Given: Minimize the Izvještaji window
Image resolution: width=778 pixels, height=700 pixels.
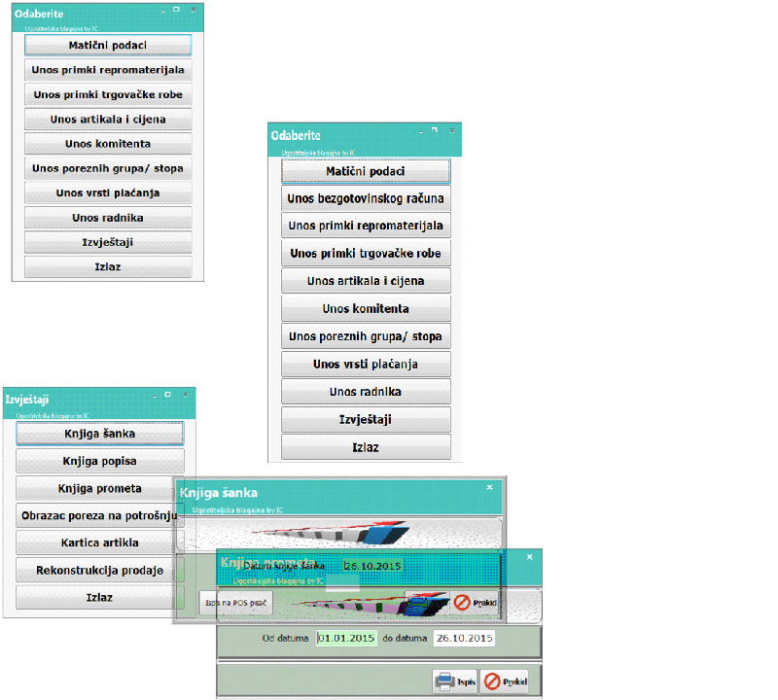Looking at the screenshot, I should point(155,396).
